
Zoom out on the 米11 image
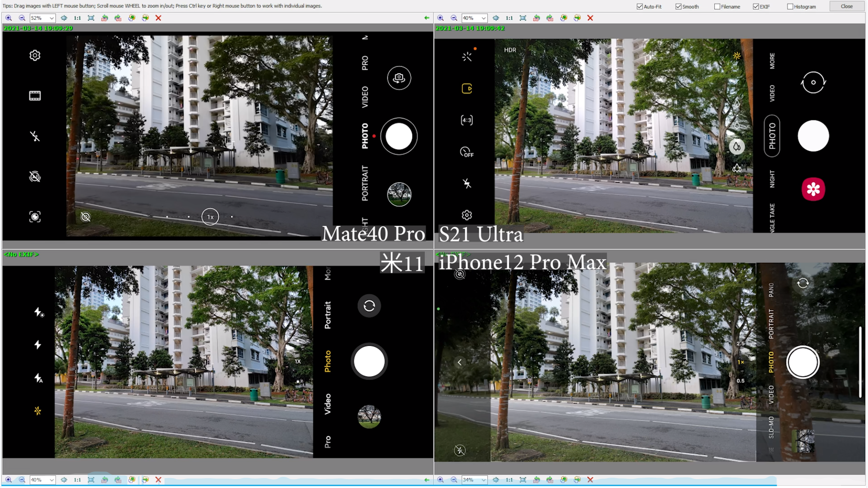coord(22,480)
